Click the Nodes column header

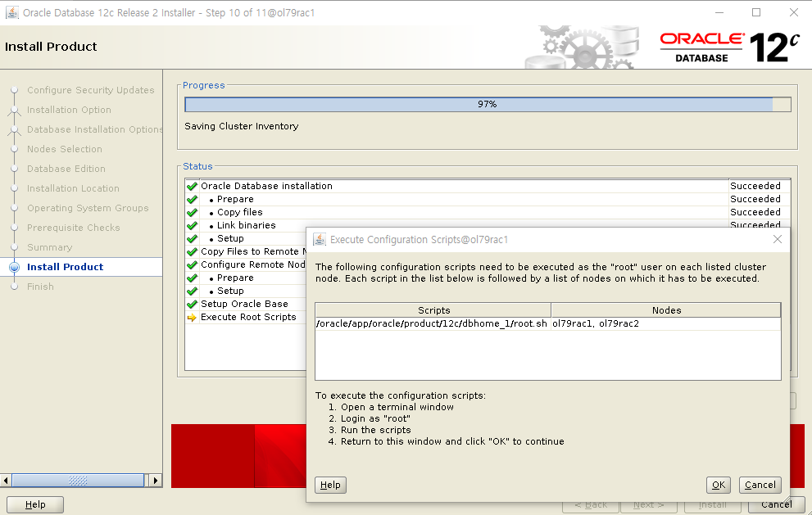[x=666, y=310]
